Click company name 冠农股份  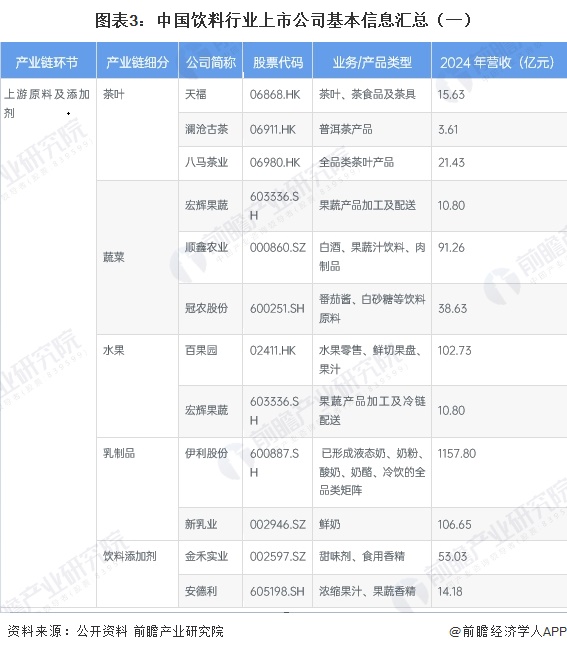[207, 308]
